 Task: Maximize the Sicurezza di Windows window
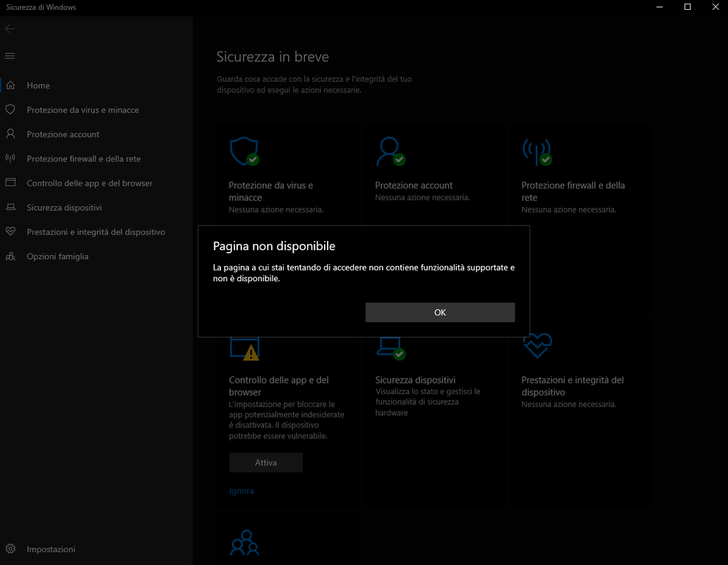[687, 7]
